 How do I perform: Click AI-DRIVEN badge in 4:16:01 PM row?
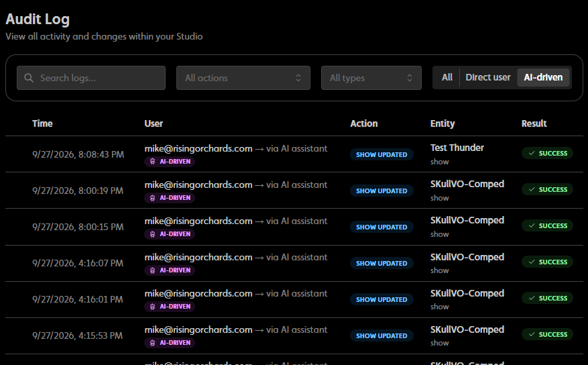170,307
